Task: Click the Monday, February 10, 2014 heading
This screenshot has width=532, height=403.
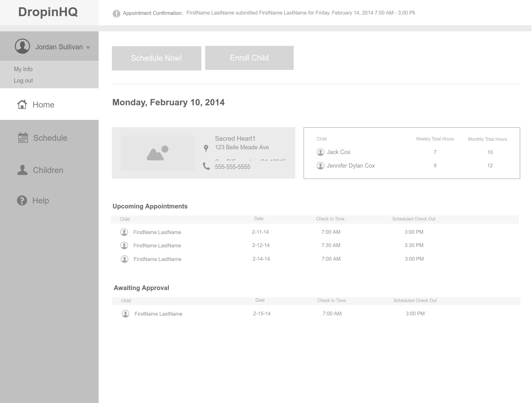Action: (x=168, y=102)
